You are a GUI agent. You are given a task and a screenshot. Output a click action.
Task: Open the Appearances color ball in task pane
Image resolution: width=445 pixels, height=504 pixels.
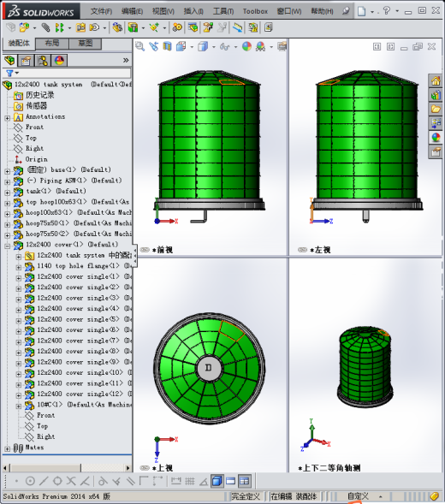[x=436, y=138]
